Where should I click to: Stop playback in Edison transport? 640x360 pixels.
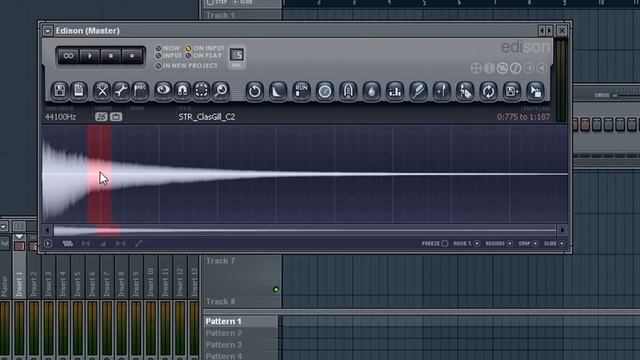111,56
